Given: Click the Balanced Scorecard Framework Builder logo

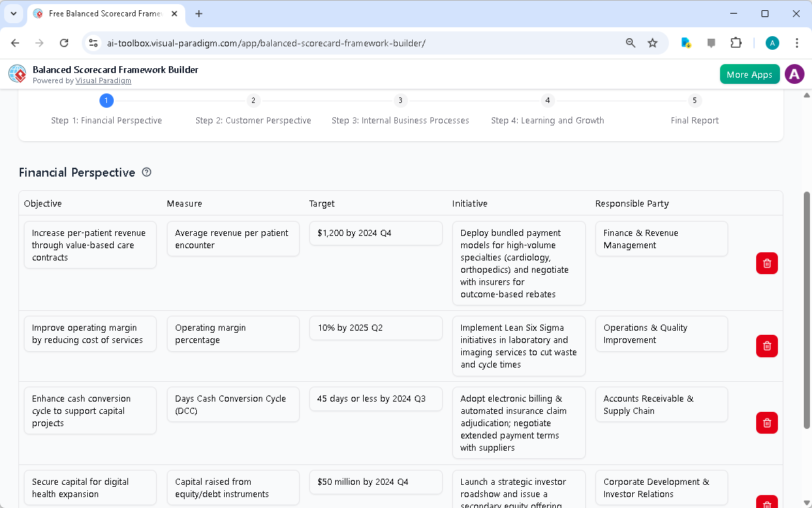Looking at the screenshot, I should pos(16,74).
